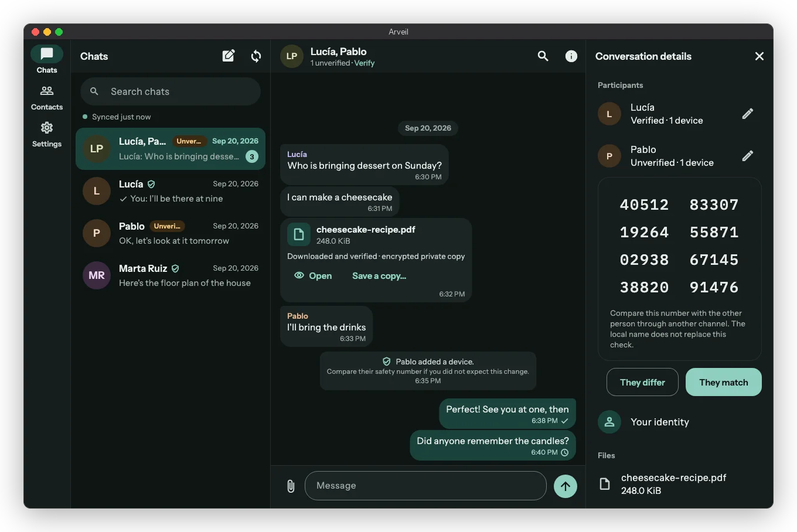797x532 pixels.
Task: Attach a file with the paperclip
Action: click(291, 486)
